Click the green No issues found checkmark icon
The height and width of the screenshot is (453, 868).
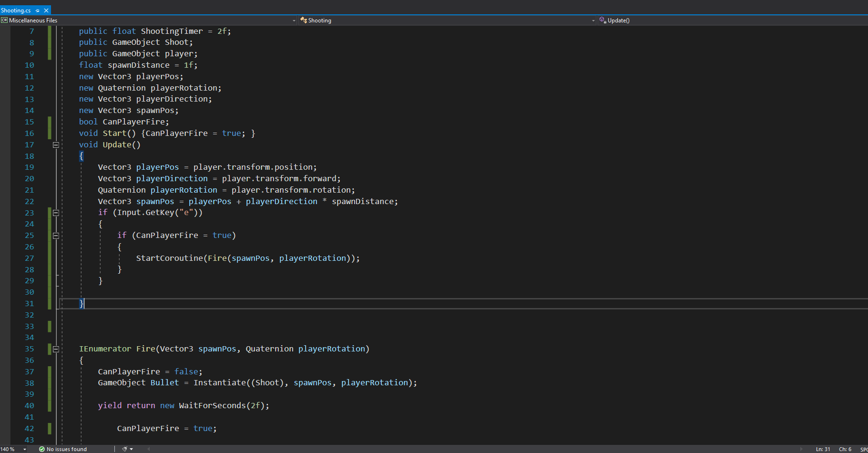tap(42, 449)
